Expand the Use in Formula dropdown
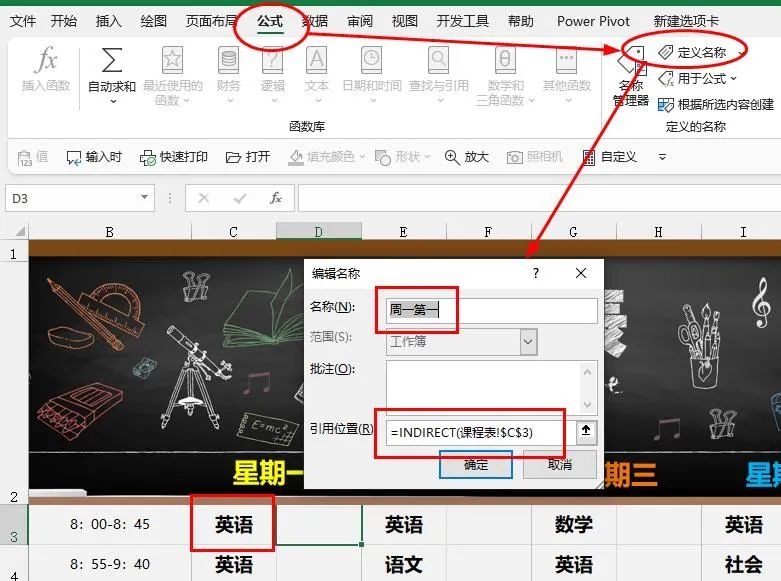Viewport: 781px width, 581px height. point(733,79)
